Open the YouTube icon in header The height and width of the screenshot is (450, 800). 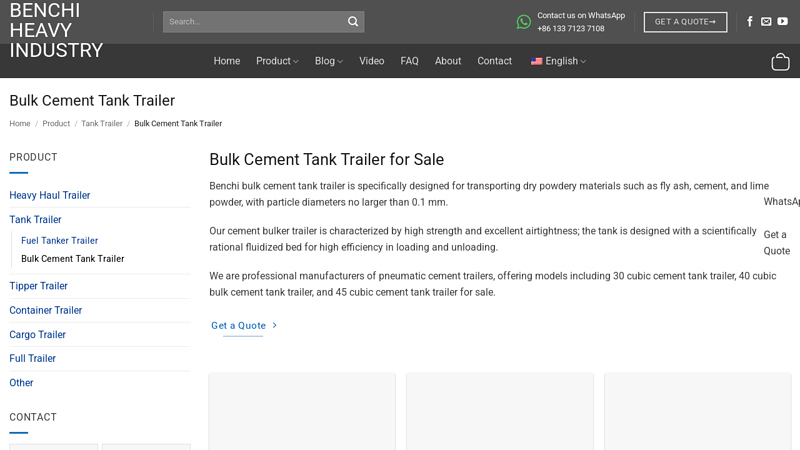pyautogui.click(x=782, y=21)
